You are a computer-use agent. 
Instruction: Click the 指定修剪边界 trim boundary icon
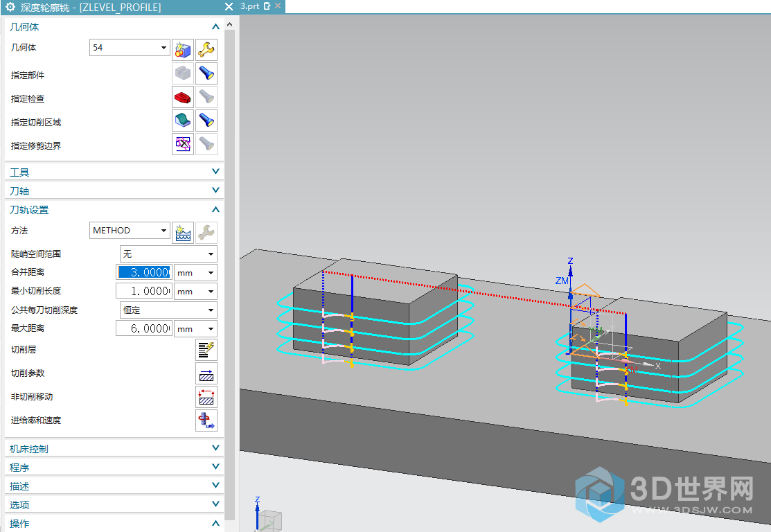pyautogui.click(x=183, y=144)
